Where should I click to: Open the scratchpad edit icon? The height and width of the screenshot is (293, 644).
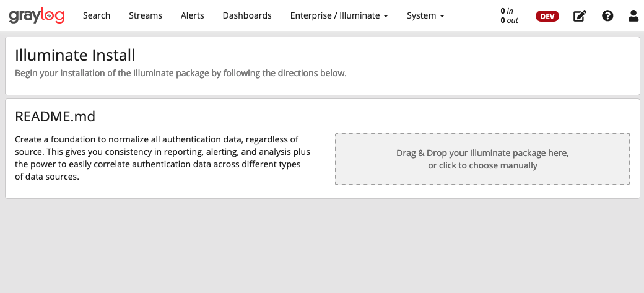tap(579, 16)
